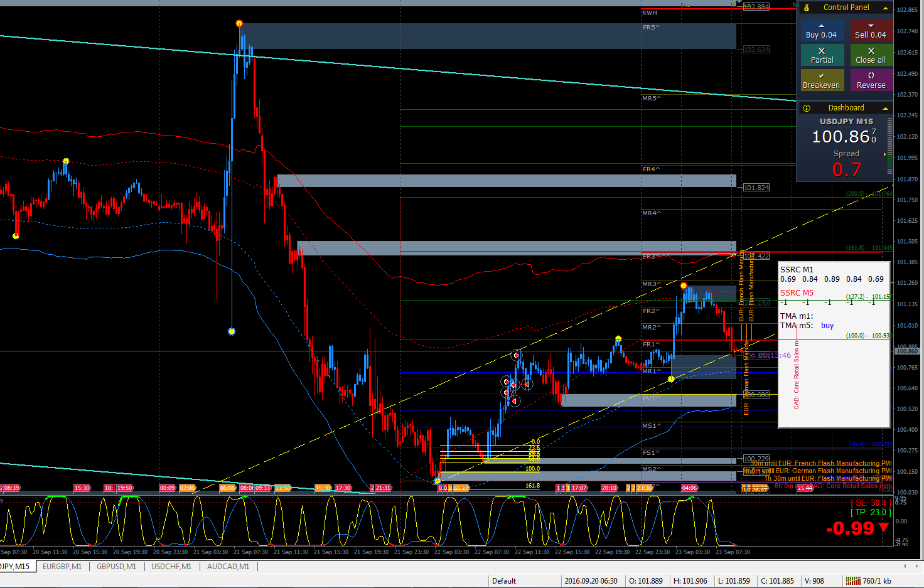Click the red down-arrow beside the -0.99 value

point(884,527)
